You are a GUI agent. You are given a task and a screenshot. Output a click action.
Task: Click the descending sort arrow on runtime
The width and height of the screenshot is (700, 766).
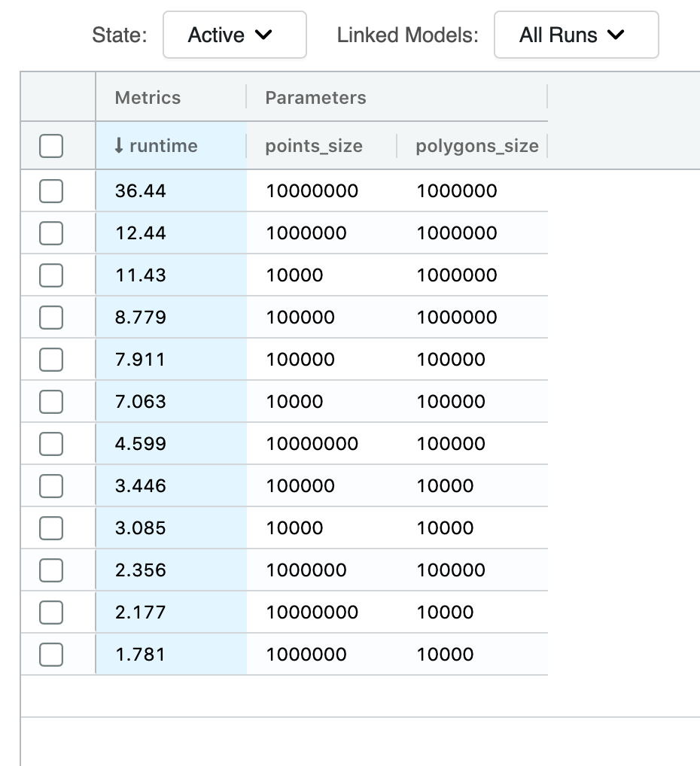click(119, 146)
